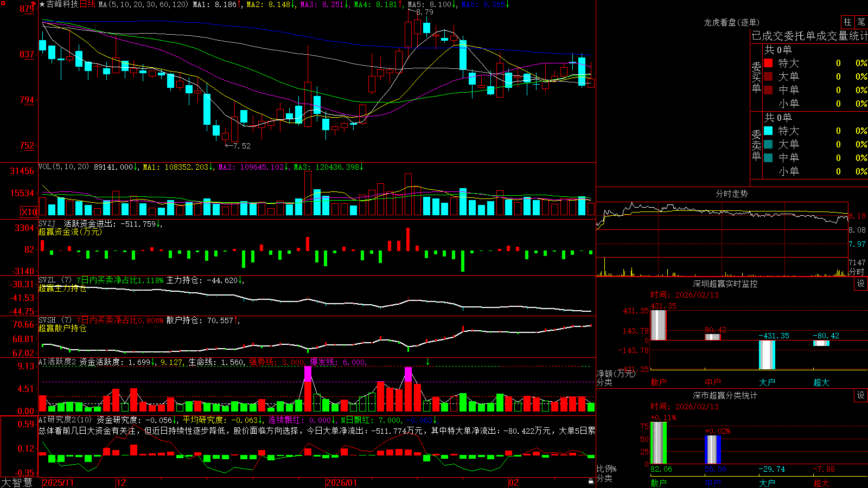Click the 大智慧 logo in the bottom-left corner
The width and height of the screenshot is (868, 488).
click(x=17, y=483)
